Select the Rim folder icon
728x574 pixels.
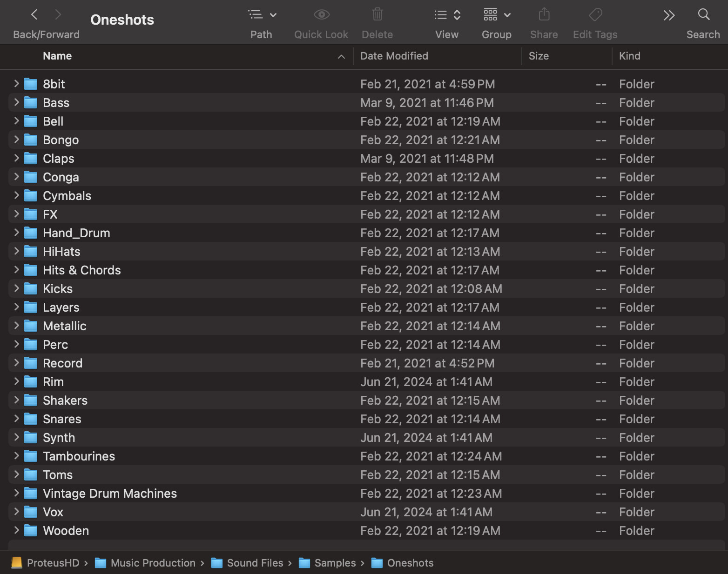(x=31, y=382)
